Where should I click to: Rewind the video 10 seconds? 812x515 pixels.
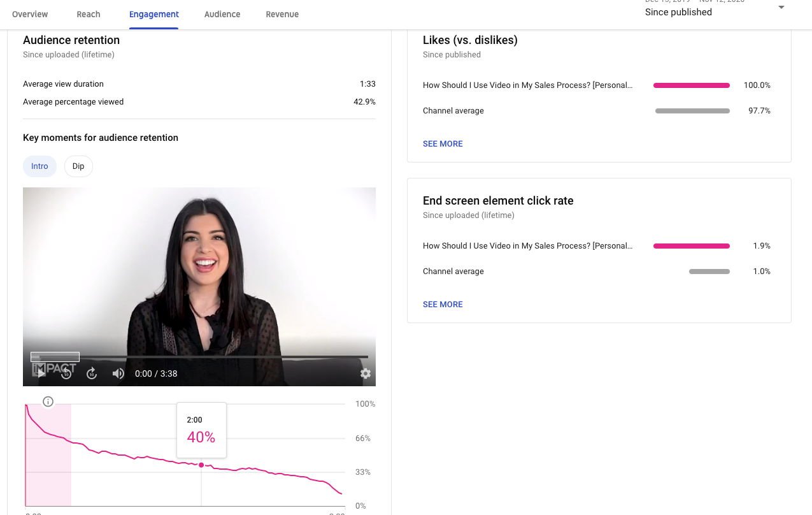(x=66, y=374)
